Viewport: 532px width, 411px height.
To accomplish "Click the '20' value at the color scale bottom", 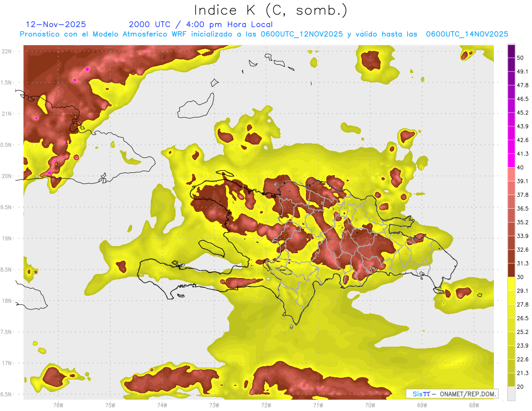I will tap(521, 387).
